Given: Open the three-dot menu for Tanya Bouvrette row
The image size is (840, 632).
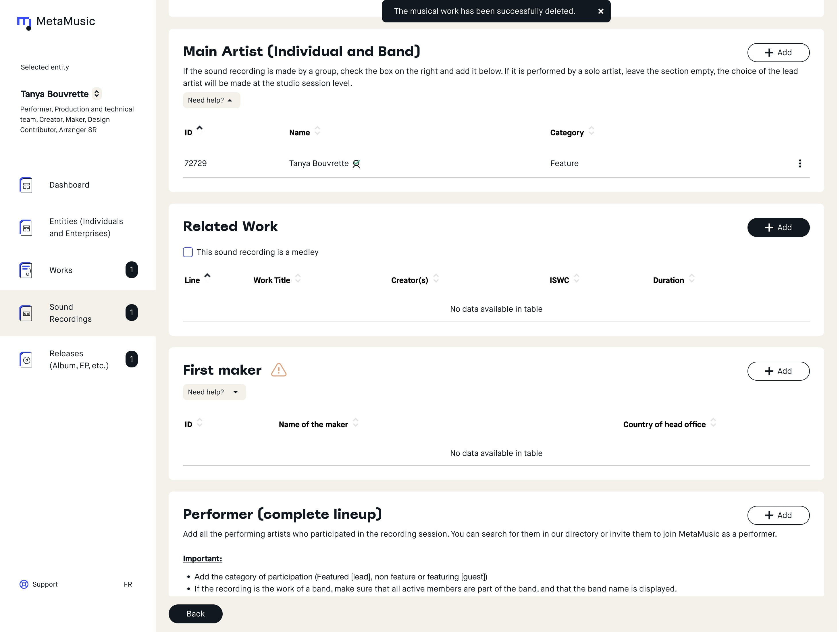Looking at the screenshot, I should click(x=799, y=163).
